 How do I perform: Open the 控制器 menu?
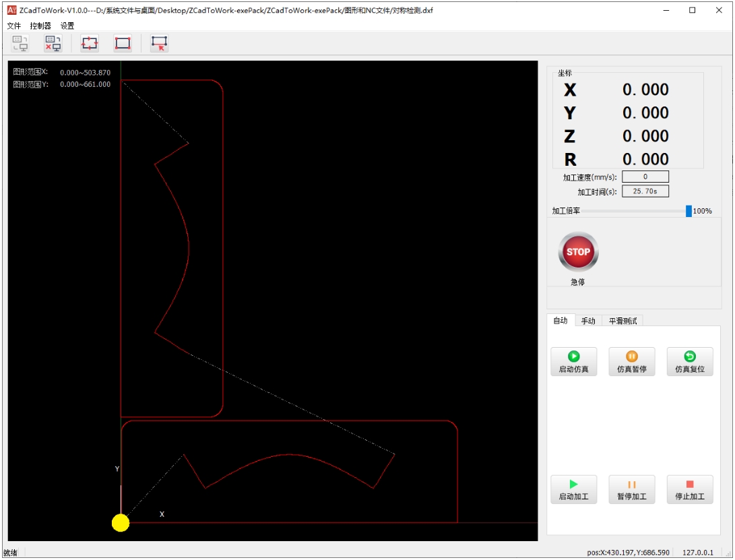(40, 26)
